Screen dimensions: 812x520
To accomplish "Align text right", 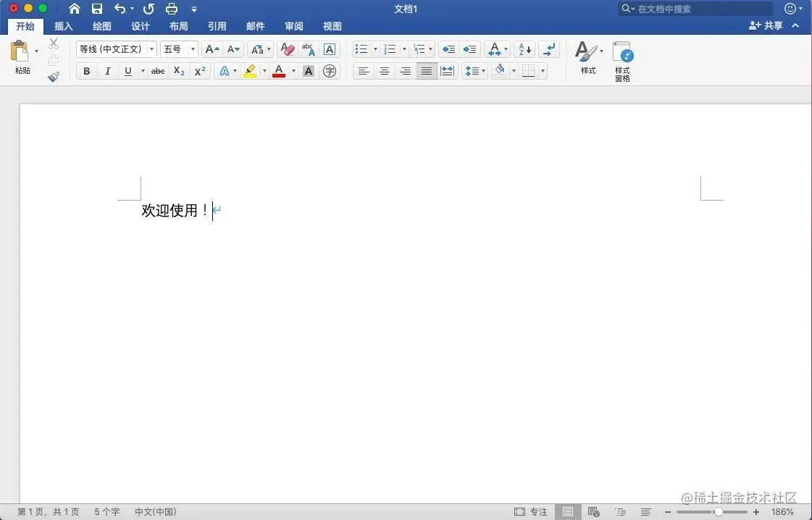I will click(406, 71).
